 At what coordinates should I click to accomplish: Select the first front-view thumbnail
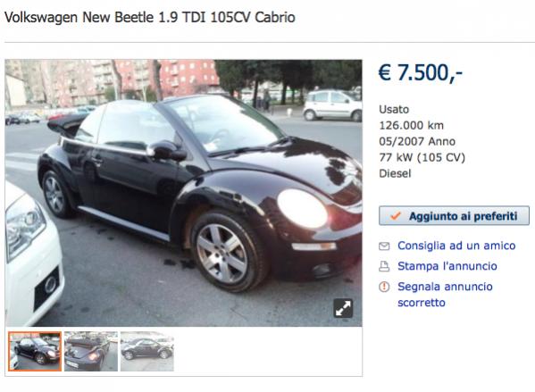click(x=35, y=352)
